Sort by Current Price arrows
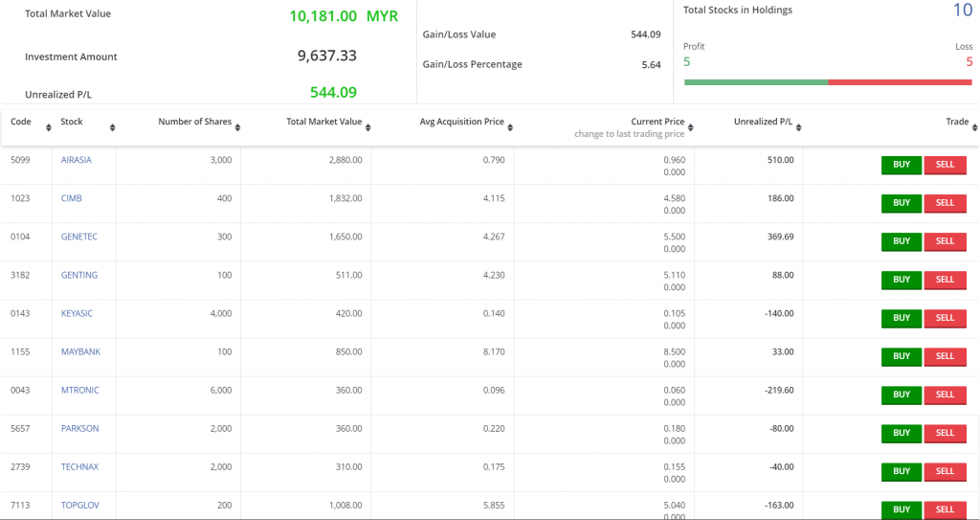Image resolution: width=980 pixels, height=520 pixels. point(691,127)
